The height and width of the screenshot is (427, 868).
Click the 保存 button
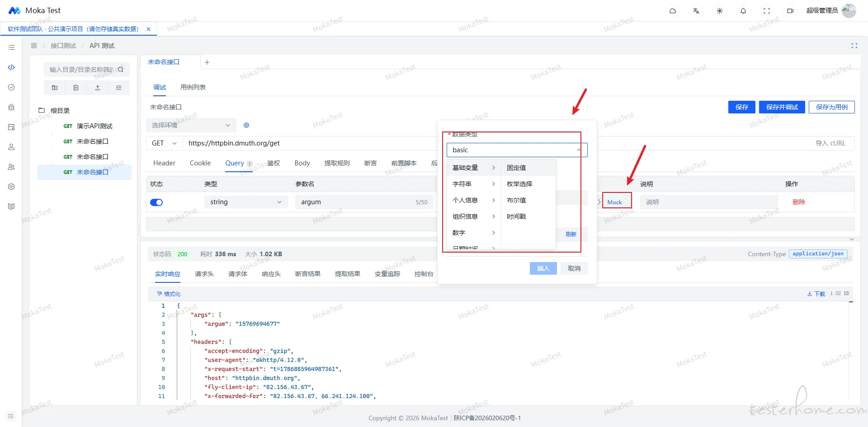point(742,107)
